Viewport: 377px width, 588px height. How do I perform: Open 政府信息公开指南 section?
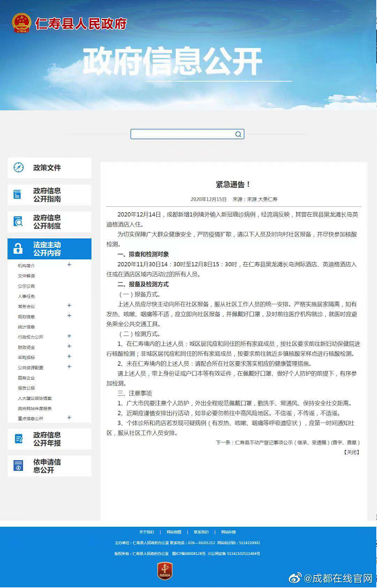(x=49, y=195)
